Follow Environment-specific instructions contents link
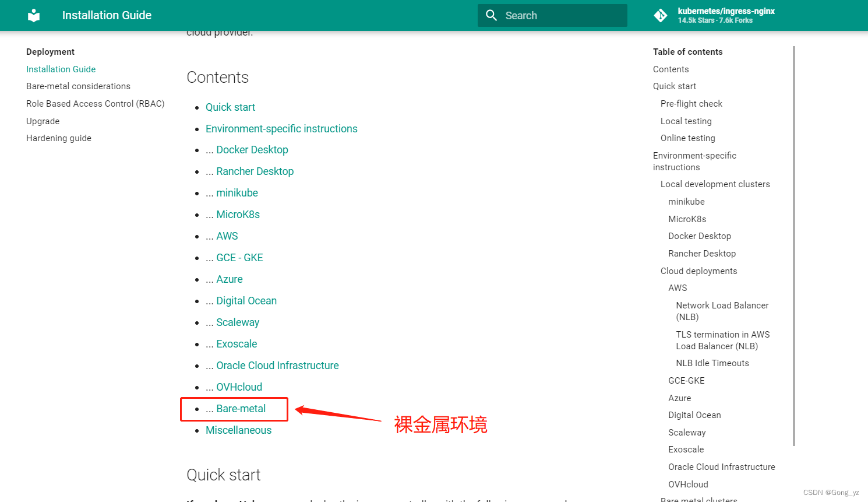The width and height of the screenshot is (868, 502). click(281, 129)
